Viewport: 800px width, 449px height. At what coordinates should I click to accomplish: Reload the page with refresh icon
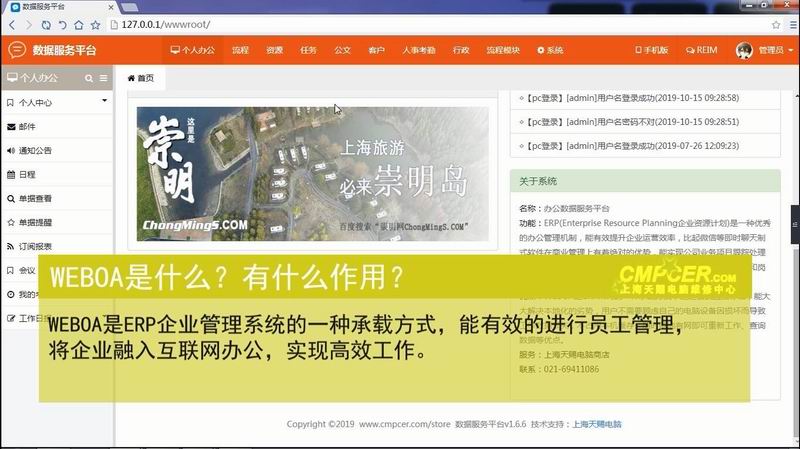click(x=46, y=24)
